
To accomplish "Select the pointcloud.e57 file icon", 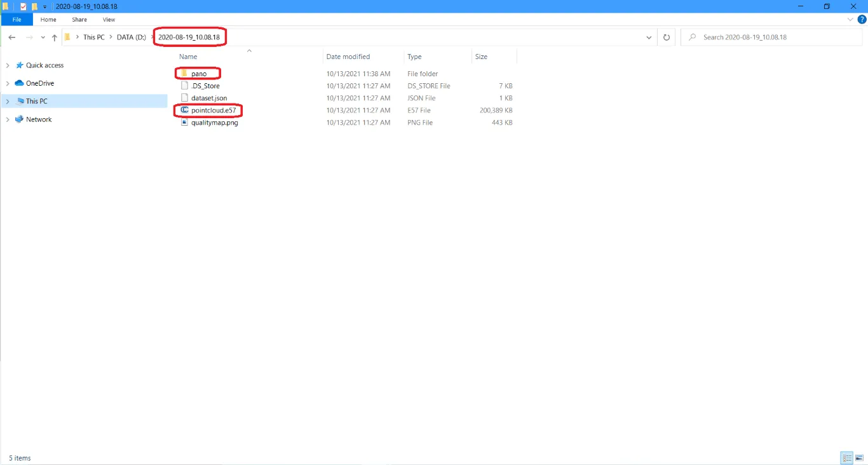I will point(185,110).
